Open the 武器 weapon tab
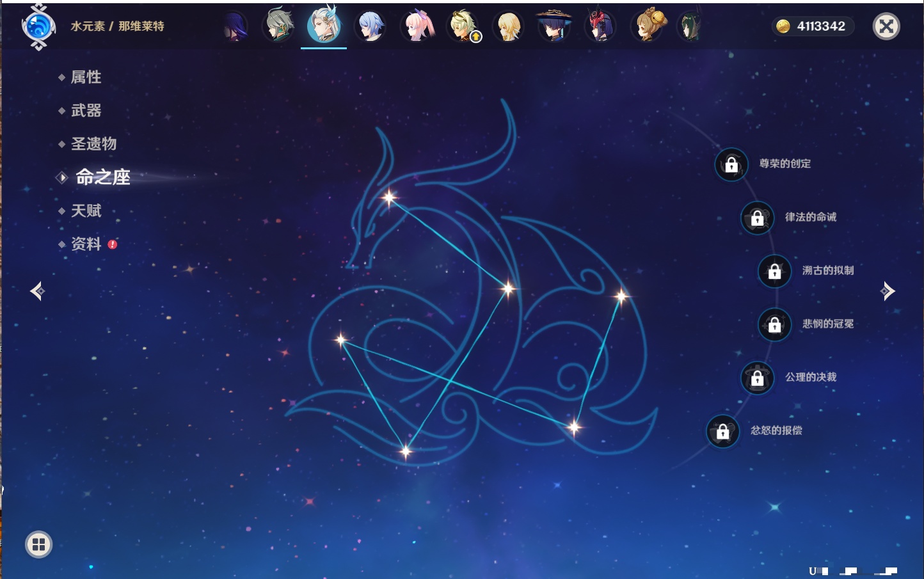Image resolution: width=924 pixels, height=579 pixels. coord(86,111)
